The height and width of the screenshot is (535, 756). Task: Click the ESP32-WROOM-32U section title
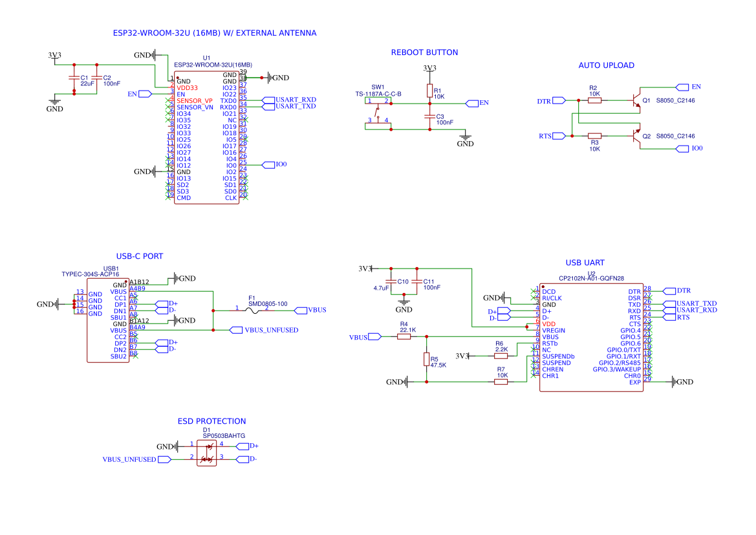215,33
